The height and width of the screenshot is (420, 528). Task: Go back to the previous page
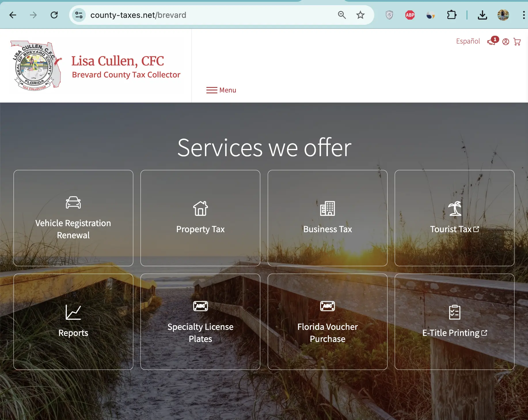(x=13, y=15)
